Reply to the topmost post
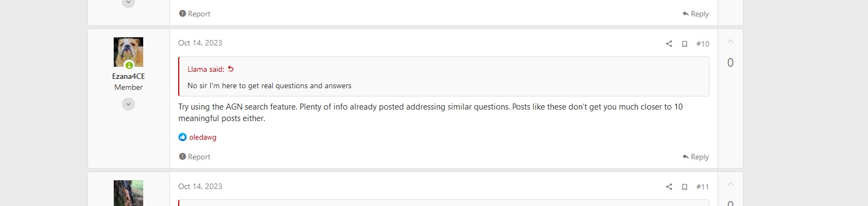Screen dimensions: 868x206 pyautogui.click(x=695, y=14)
